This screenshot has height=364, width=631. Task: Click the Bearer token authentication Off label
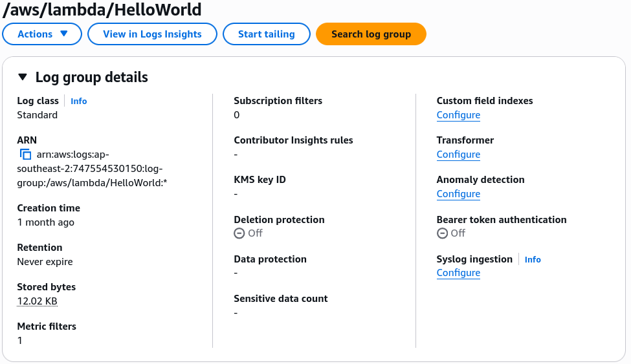pyautogui.click(x=458, y=233)
